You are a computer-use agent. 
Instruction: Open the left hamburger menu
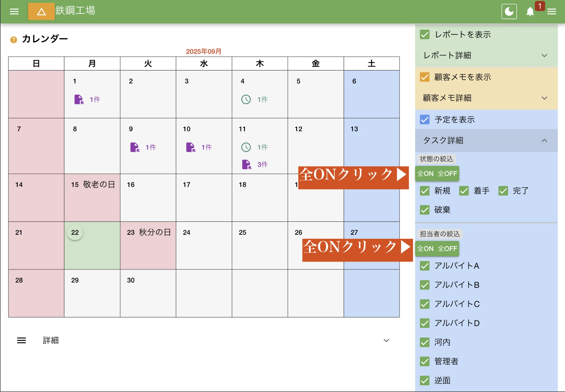(x=14, y=12)
